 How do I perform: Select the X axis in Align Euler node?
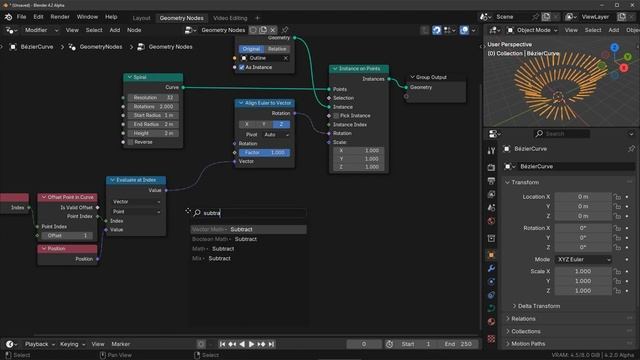[247, 124]
